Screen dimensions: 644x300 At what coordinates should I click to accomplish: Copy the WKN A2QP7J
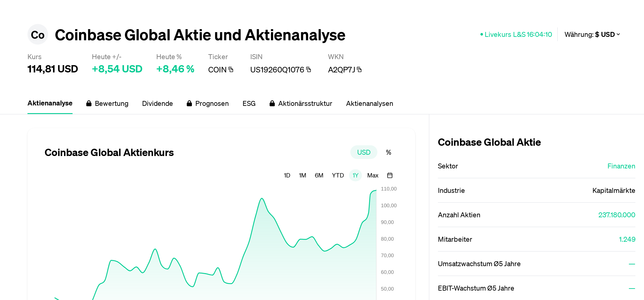tap(359, 70)
